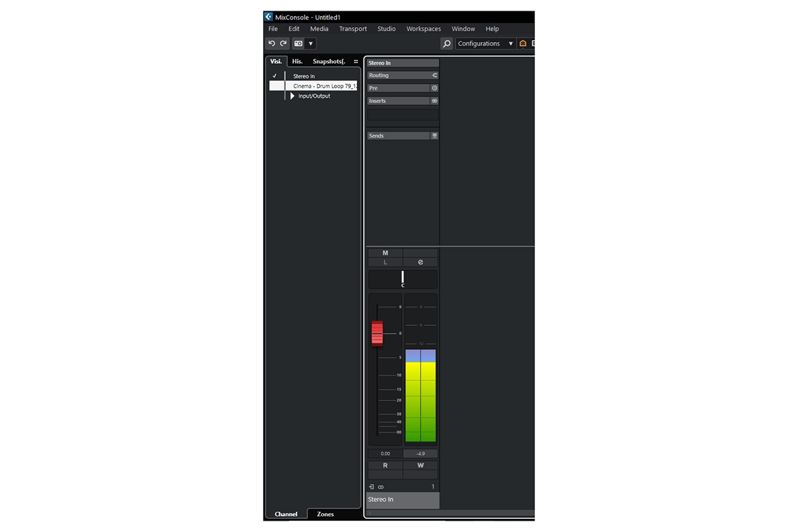Mute the Stereo In channel

[386, 253]
